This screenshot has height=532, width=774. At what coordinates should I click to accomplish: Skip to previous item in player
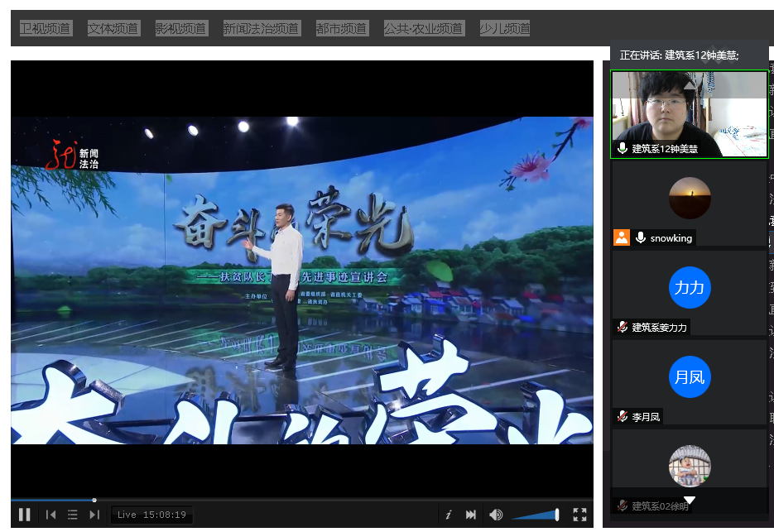(x=50, y=515)
